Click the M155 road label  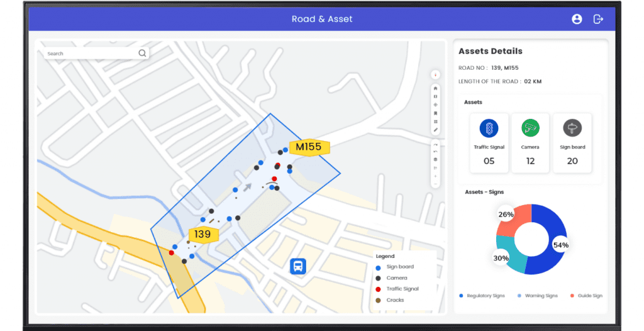click(x=309, y=147)
